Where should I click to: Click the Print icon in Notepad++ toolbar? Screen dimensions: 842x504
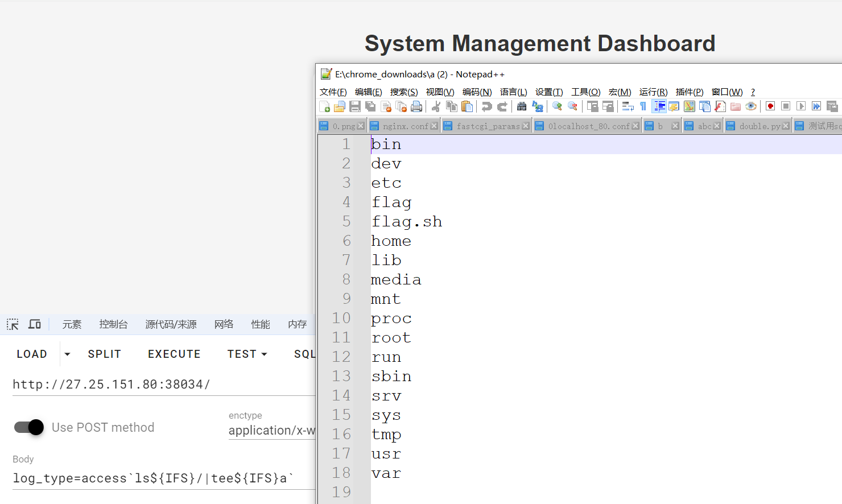click(x=416, y=106)
